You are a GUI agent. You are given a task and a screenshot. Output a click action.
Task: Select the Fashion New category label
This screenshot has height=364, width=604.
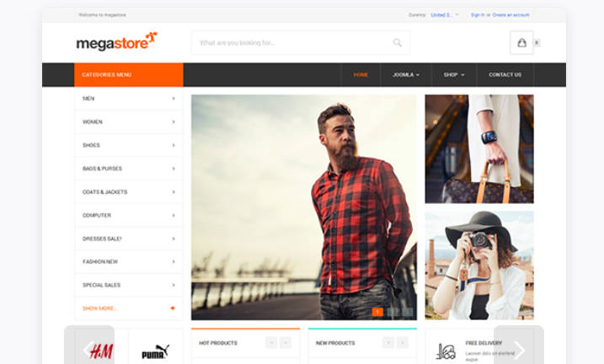[100, 261]
